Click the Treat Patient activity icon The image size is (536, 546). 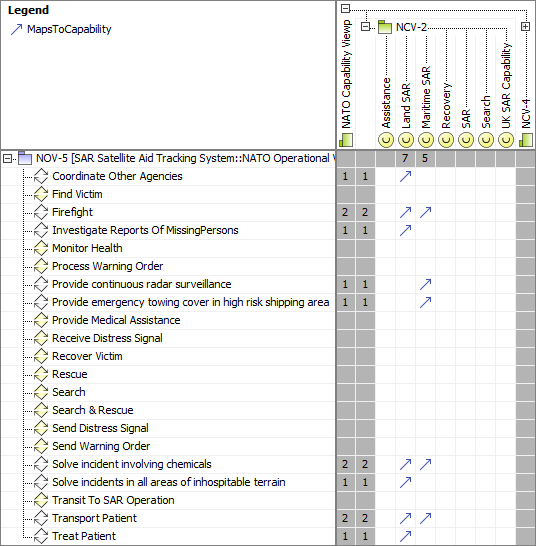pos(41,536)
